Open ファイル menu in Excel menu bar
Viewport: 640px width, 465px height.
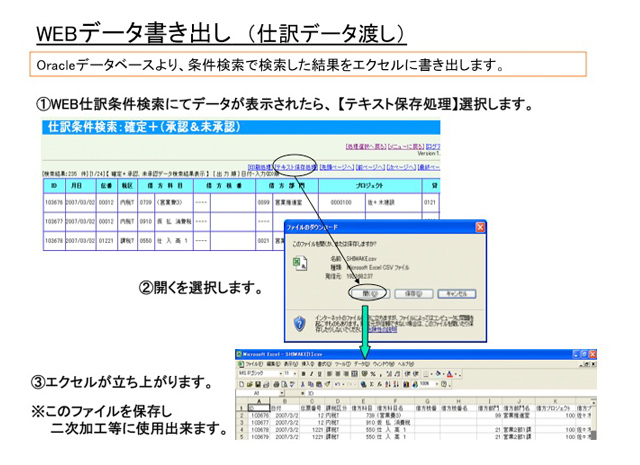[x=254, y=365]
